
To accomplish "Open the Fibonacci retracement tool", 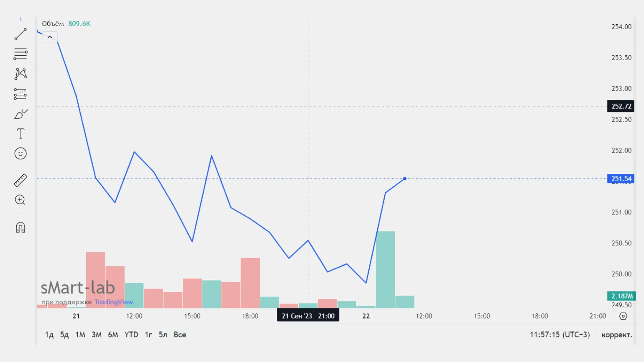I will click(20, 54).
